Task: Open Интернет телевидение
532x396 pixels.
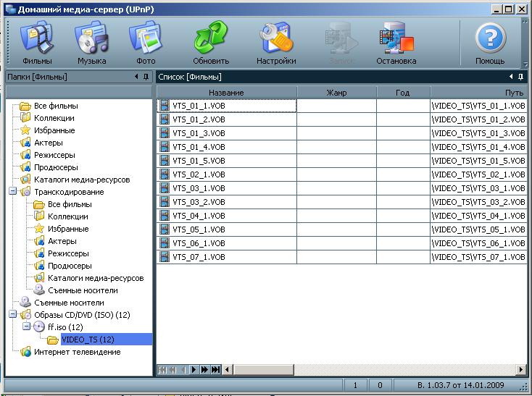Action: (x=77, y=352)
